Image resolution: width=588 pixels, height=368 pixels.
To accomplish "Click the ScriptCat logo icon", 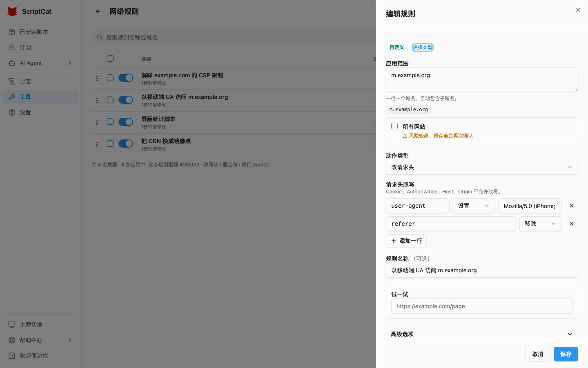I will [12, 11].
